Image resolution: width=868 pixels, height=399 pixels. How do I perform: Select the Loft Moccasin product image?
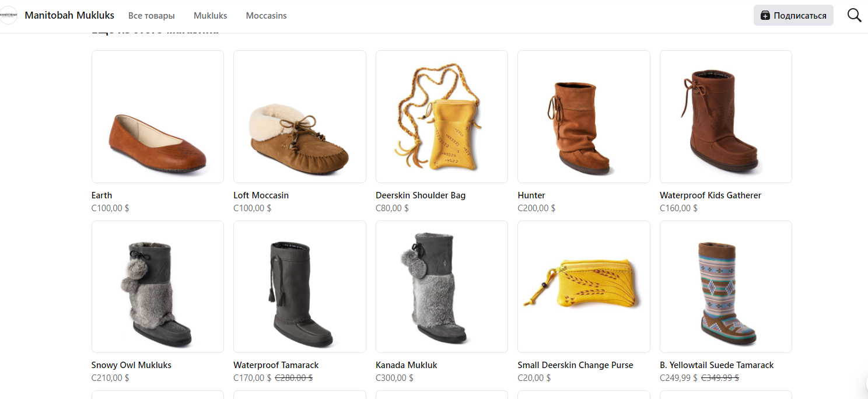pyautogui.click(x=299, y=117)
